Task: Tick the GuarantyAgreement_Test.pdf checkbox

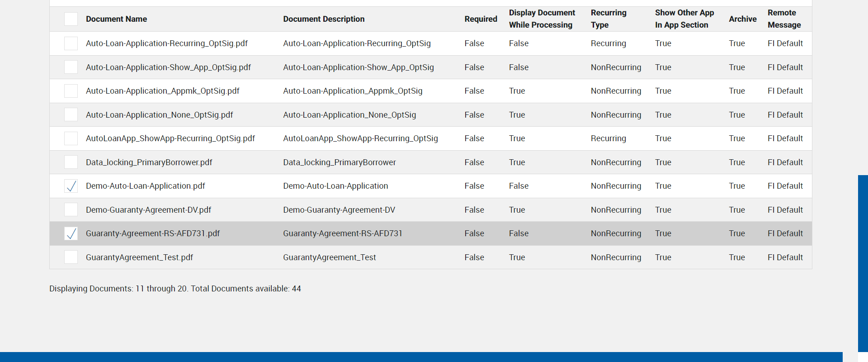Action: tap(71, 257)
